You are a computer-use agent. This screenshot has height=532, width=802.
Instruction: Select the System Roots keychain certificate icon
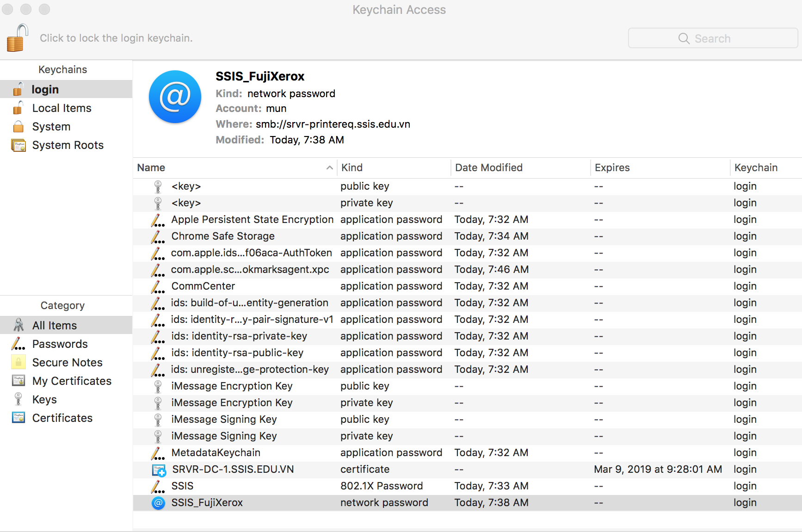pyautogui.click(x=19, y=145)
